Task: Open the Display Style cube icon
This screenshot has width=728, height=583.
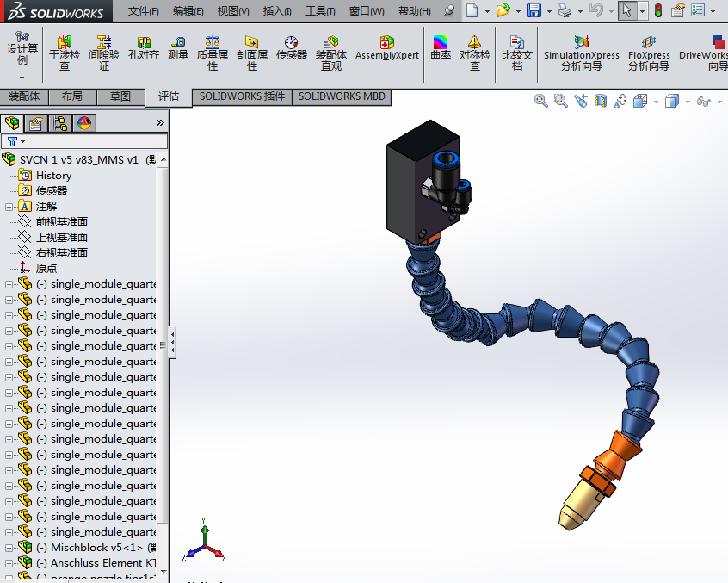Action: coord(672,101)
